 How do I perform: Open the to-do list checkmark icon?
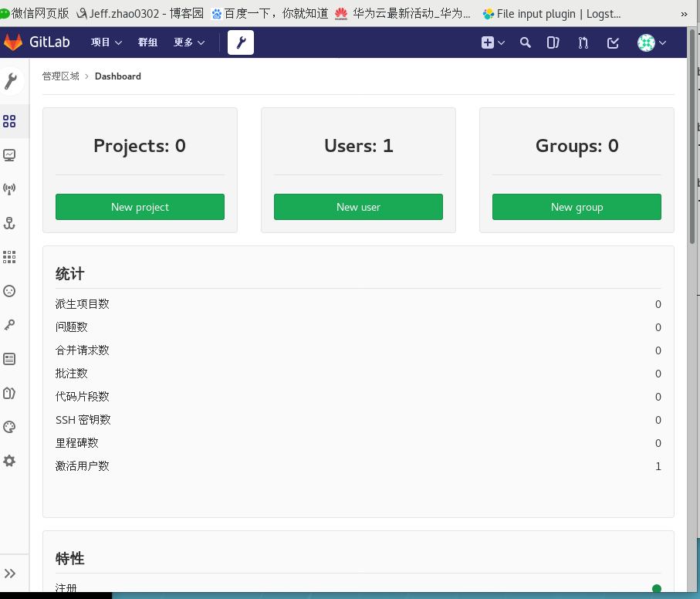tap(613, 42)
